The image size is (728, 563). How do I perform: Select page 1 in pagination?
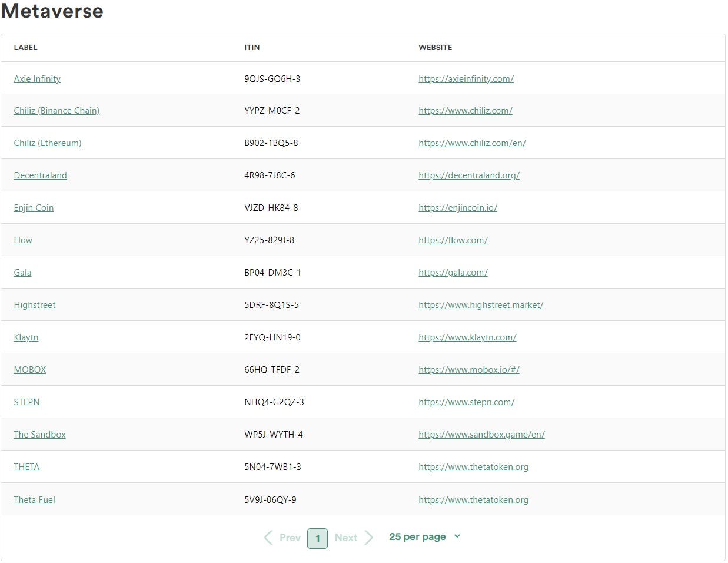pos(317,538)
